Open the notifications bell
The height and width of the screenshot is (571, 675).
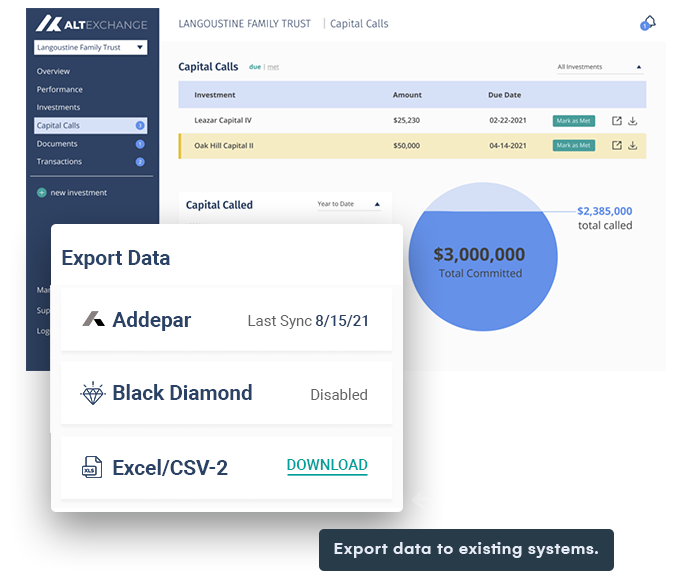click(648, 23)
